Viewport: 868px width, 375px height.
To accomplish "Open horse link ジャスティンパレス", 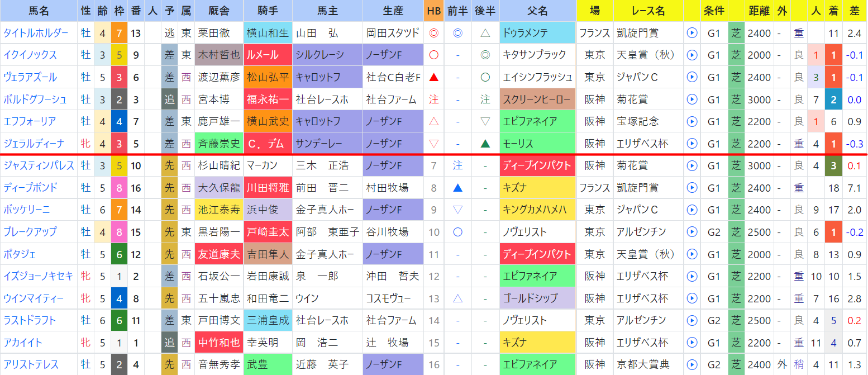I will pyautogui.click(x=39, y=165).
